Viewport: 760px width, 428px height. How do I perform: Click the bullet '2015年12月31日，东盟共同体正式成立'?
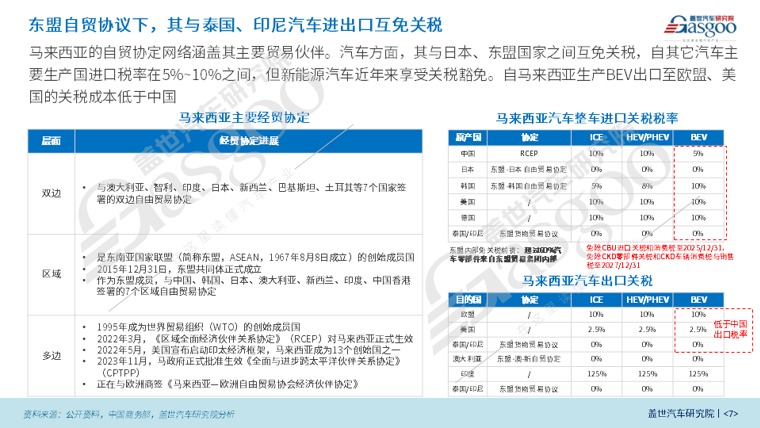pyautogui.click(x=179, y=269)
